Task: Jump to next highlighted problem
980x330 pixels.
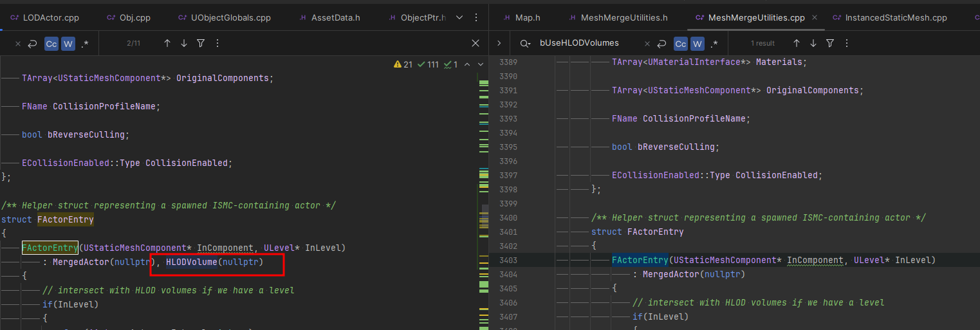Action: tap(480, 64)
